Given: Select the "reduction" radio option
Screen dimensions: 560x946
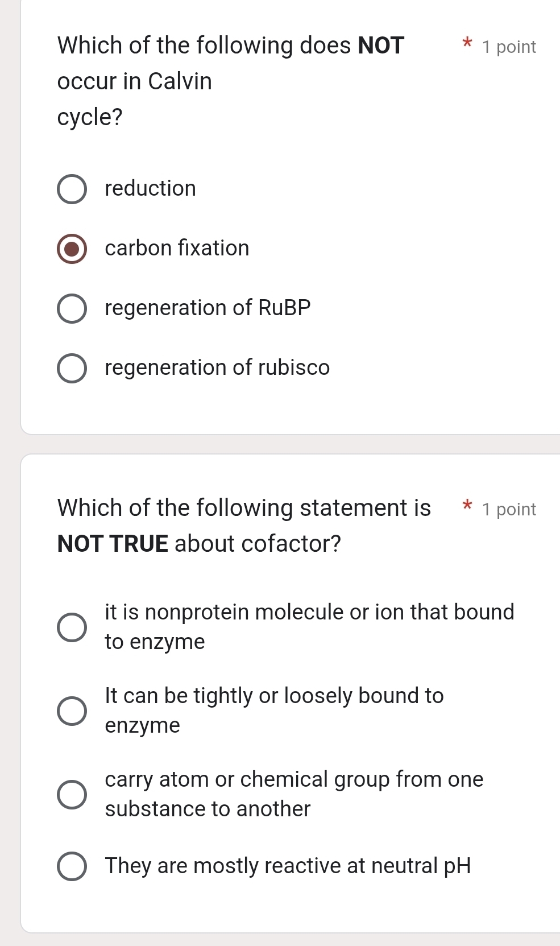Looking at the screenshot, I should tap(72, 188).
